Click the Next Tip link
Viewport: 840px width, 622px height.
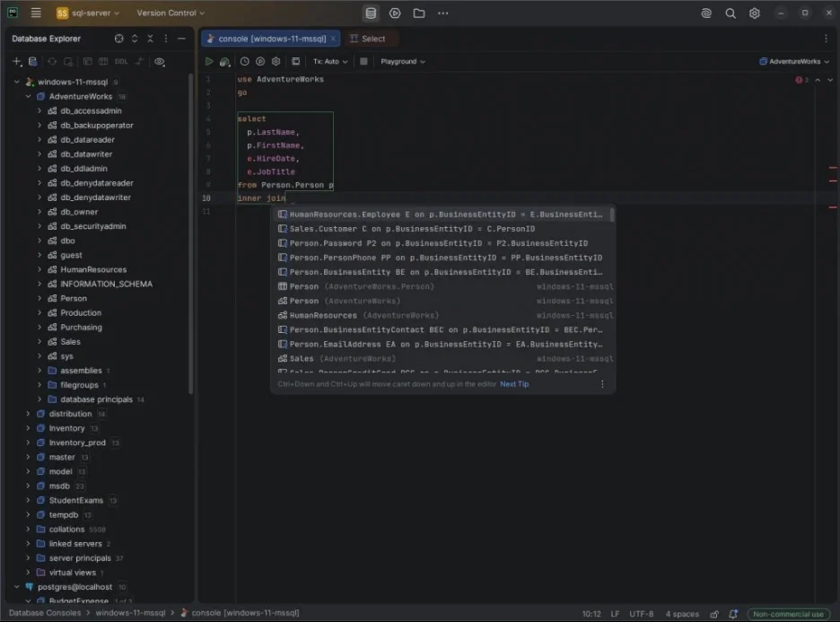point(514,384)
